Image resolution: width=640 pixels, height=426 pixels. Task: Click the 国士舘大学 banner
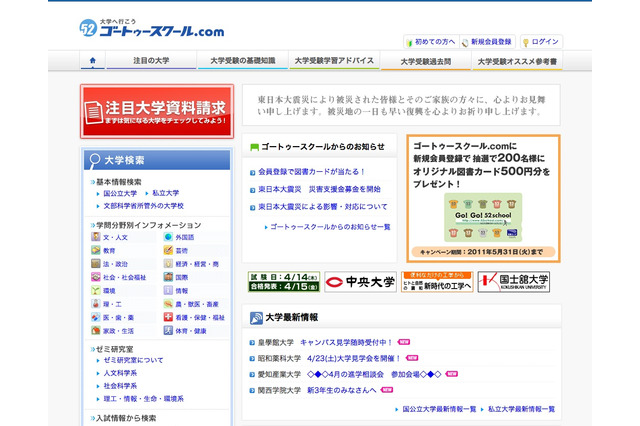514,282
